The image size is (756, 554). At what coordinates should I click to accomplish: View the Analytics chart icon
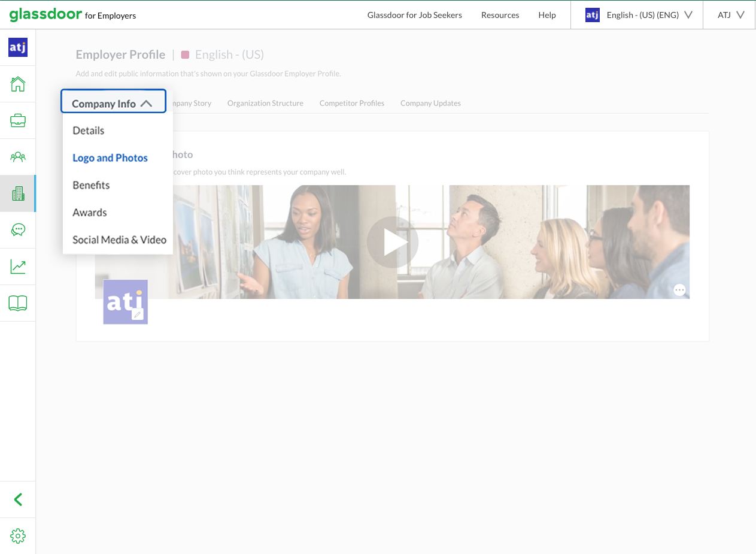point(18,266)
